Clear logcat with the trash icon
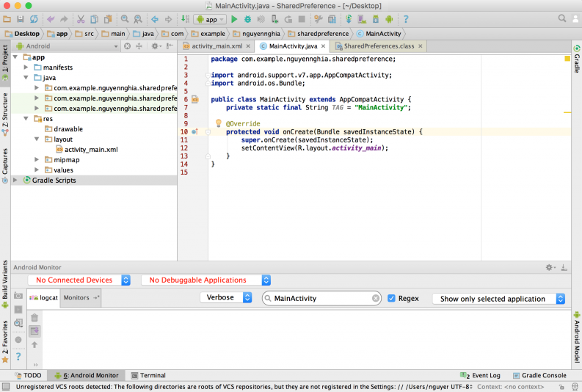Screen dimensions: 582x392 point(34,317)
